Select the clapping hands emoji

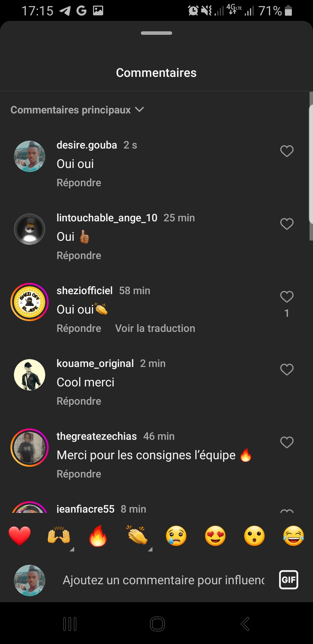(137, 536)
